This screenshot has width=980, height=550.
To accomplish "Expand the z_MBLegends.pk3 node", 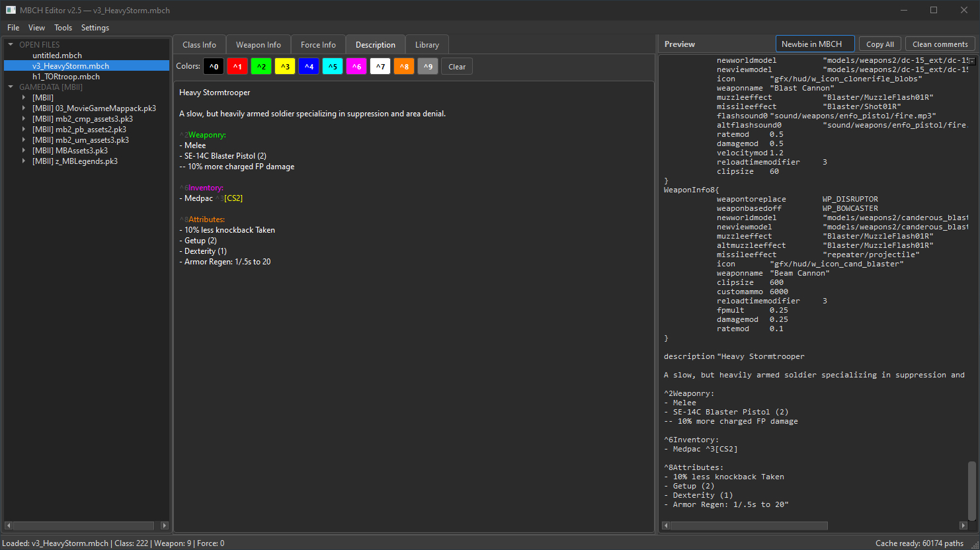I will [24, 161].
